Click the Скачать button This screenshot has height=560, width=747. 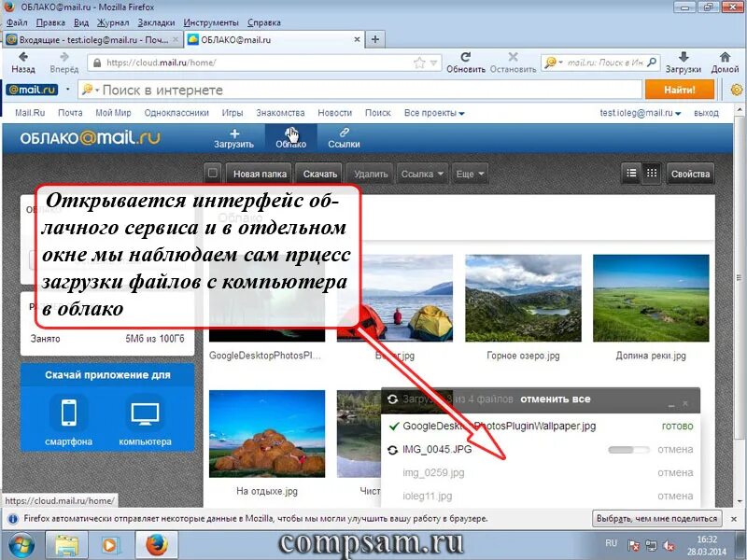pos(320,174)
